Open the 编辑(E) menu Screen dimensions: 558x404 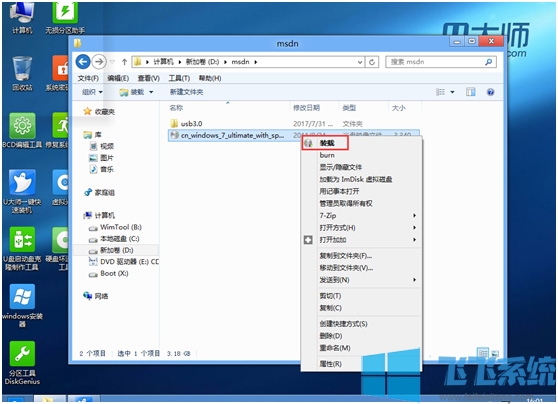point(118,78)
